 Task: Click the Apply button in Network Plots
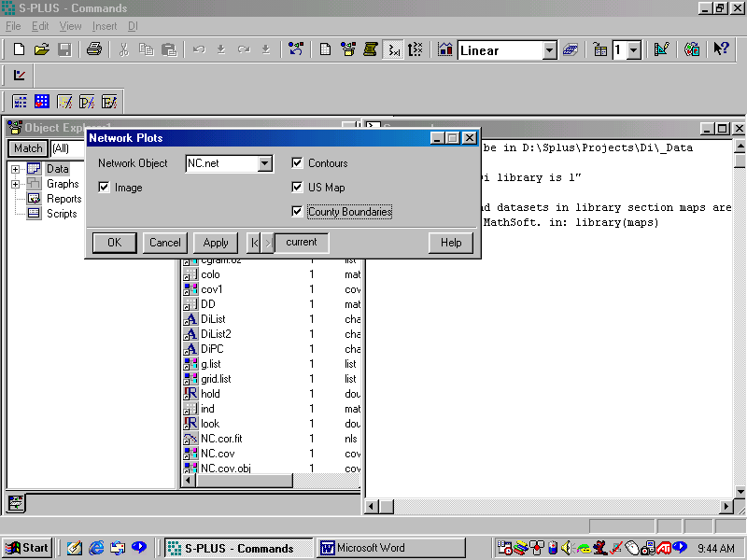pyautogui.click(x=216, y=243)
